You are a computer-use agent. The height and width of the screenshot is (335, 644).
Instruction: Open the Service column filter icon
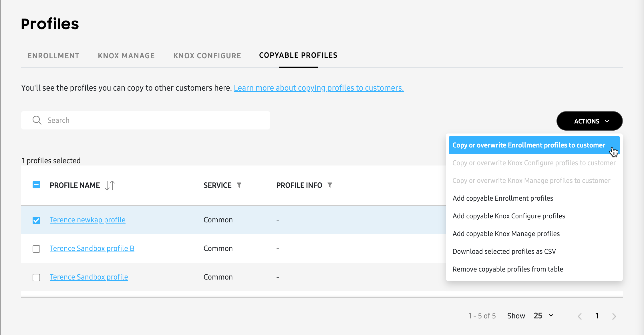coord(239,185)
